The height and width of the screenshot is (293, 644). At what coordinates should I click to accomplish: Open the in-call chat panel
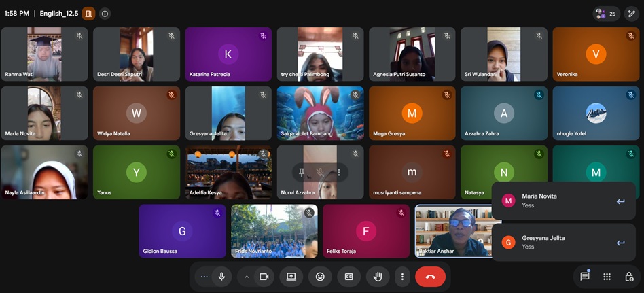[x=585, y=277]
